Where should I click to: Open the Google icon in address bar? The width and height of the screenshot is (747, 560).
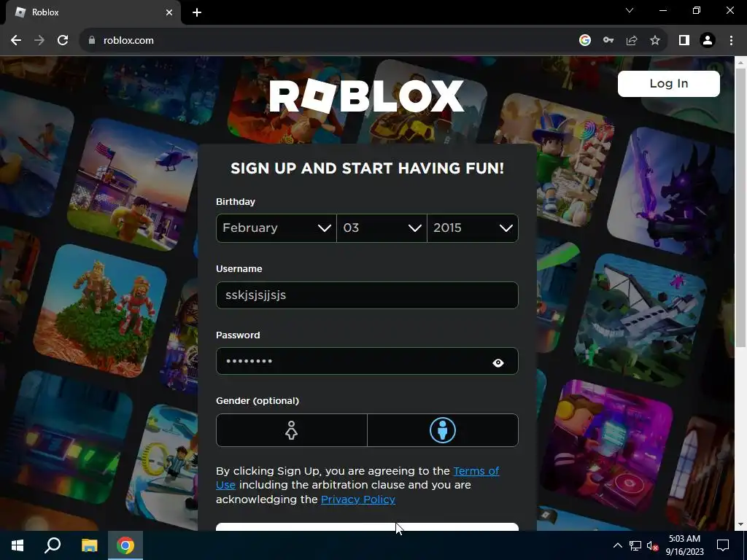pyautogui.click(x=585, y=41)
